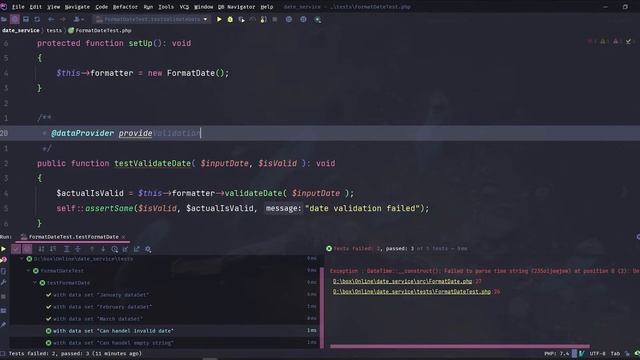Open src\FormatDate.php stack trace link
The image size is (640, 360).
(x=402, y=281)
